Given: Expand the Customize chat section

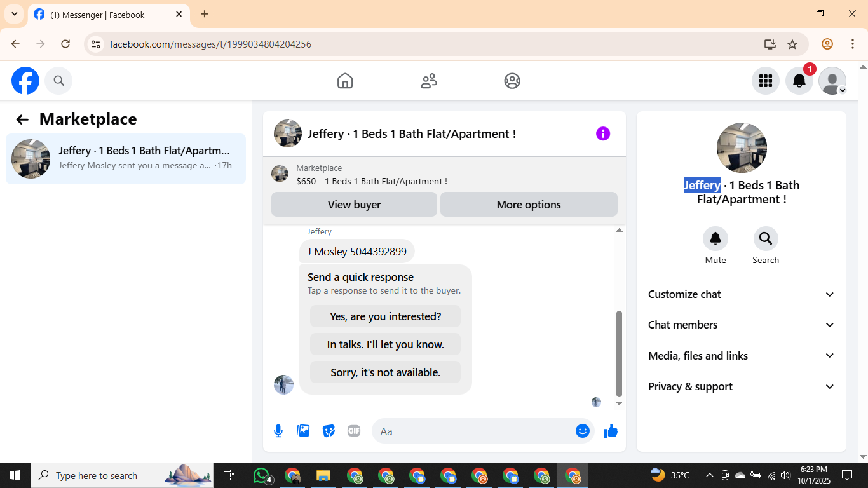Looking at the screenshot, I should pyautogui.click(x=742, y=294).
